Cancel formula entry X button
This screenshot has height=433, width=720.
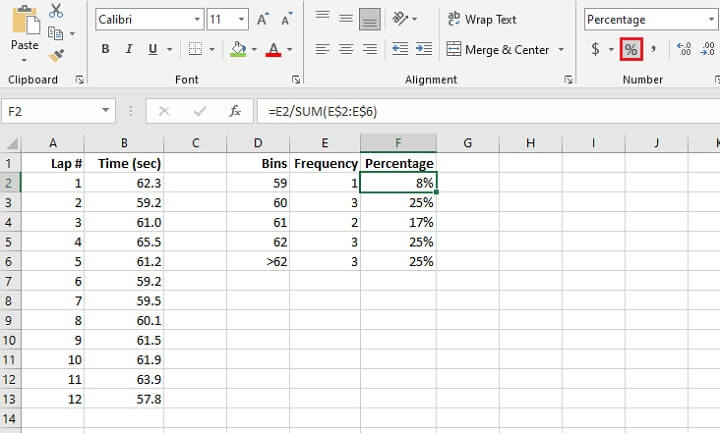tap(164, 111)
